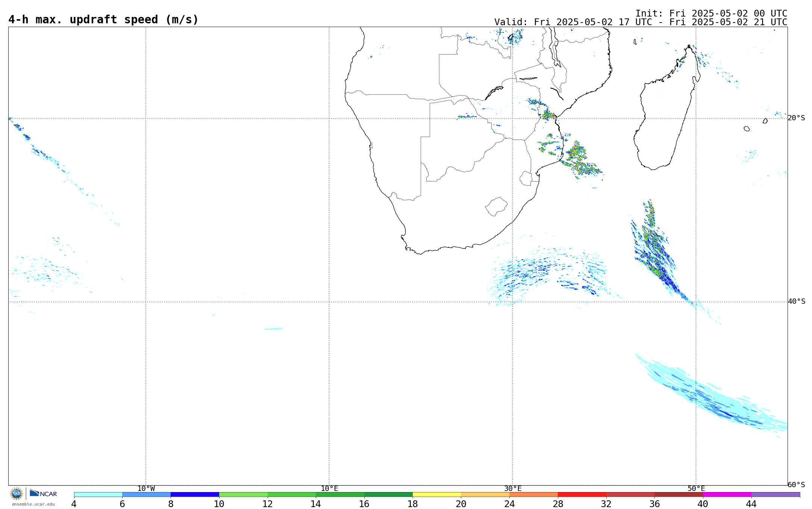Click the NSF logo icon
The height and width of the screenshot is (509, 812).
[17, 494]
